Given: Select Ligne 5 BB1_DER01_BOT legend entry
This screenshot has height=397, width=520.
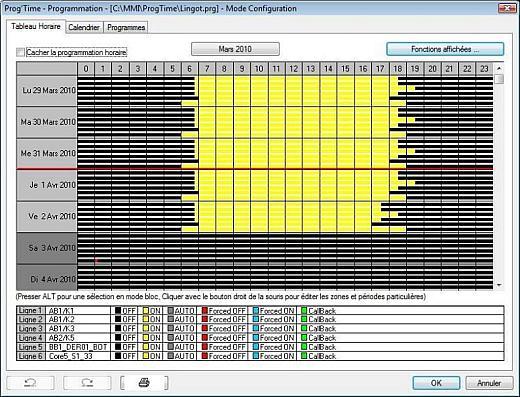Looking at the screenshot, I should 63,347.
